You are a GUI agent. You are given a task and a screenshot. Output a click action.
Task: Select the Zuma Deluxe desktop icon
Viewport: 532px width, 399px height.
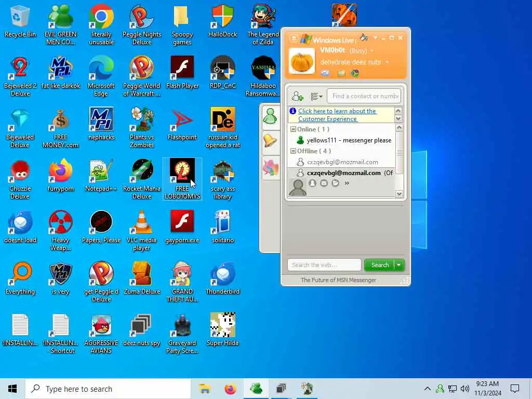[142, 278]
